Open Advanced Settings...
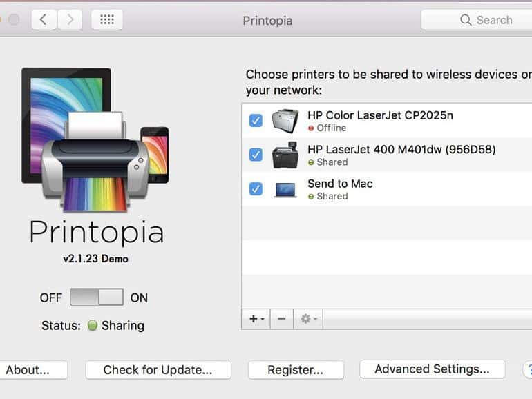The height and width of the screenshot is (399, 532). pos(433,369)
